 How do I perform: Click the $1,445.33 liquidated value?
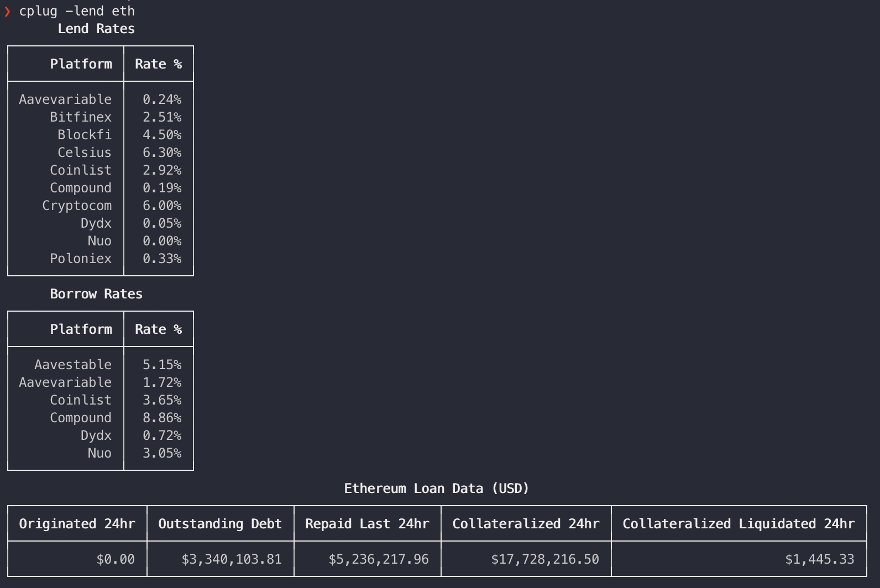click(x=820, y=559)
